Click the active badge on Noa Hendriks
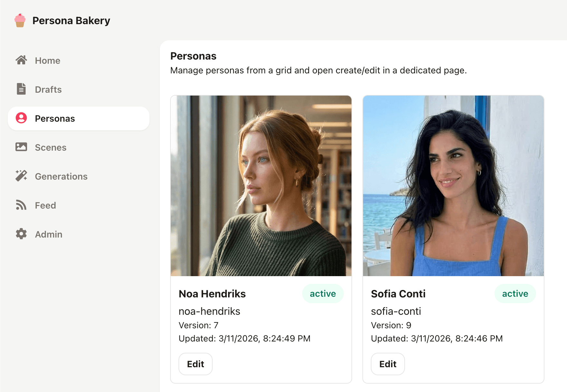This screenshot has width=567, height=392. pyautogui.click(x=323, y=293)
